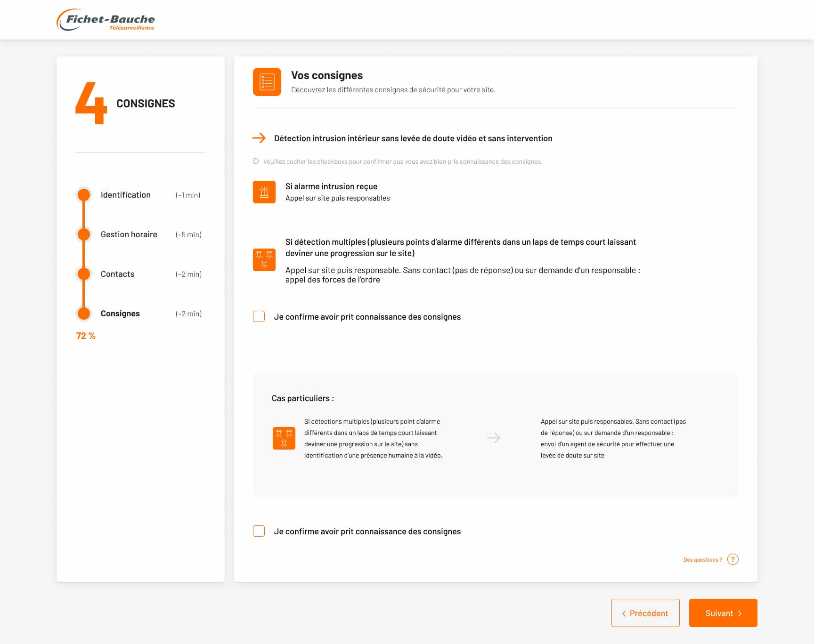Click the orange arrow before Détection intrusion heading
814x644 pixels.
click(259, 138)
